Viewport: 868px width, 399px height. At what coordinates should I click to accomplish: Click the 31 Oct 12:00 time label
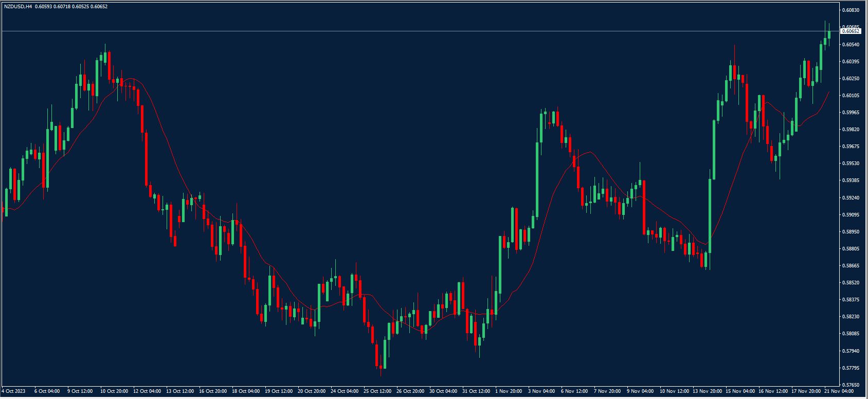(476, 391)
